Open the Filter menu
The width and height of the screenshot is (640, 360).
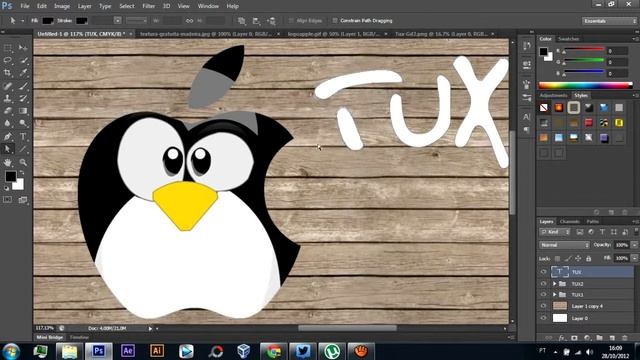pyautogui.click(x=149, y=6)
